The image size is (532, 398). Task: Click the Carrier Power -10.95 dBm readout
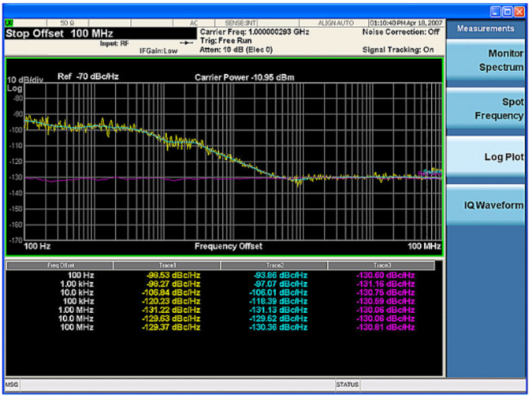(x=244, y=77)
